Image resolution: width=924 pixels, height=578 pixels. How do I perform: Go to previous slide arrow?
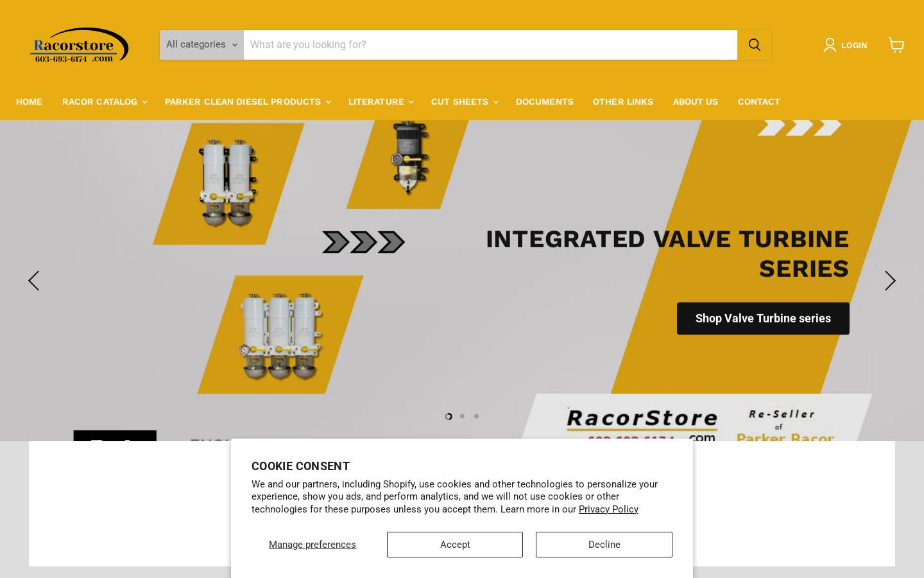[x=33, y=281]
